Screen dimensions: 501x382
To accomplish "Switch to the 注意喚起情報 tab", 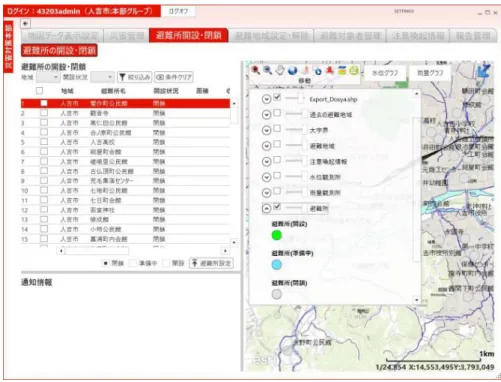I will point(418,36).
